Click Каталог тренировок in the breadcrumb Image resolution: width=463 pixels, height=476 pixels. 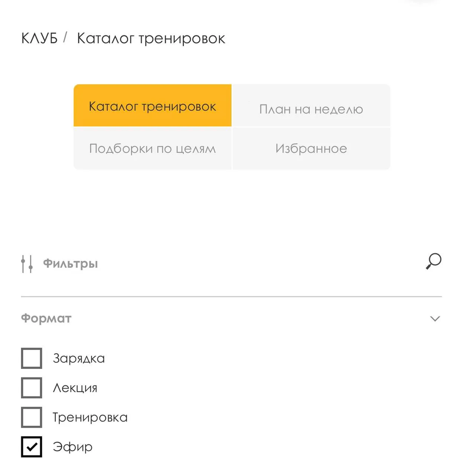pyautogui.click(x=151, y=38)
